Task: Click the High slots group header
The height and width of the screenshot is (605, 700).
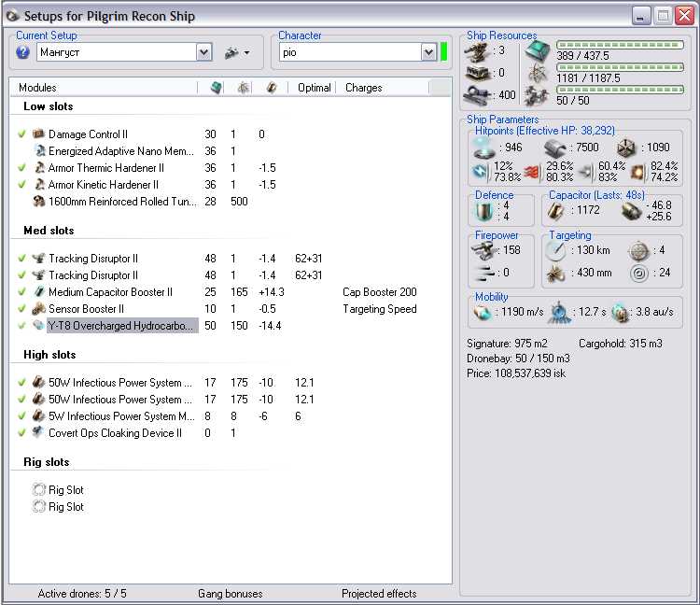Action: tap(49, 355)
